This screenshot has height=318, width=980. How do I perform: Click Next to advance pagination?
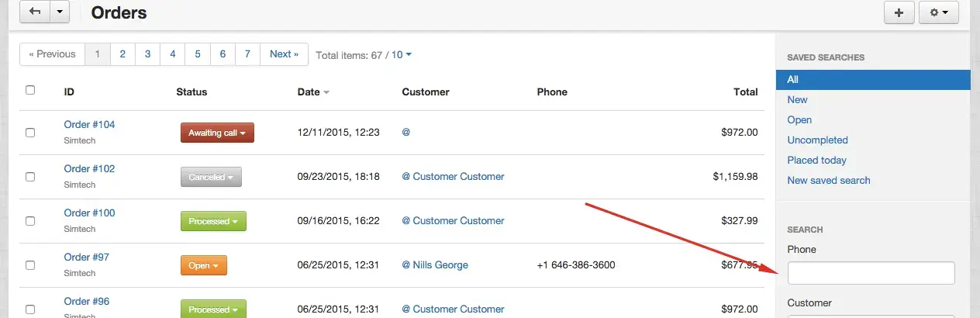pos(284,54)
